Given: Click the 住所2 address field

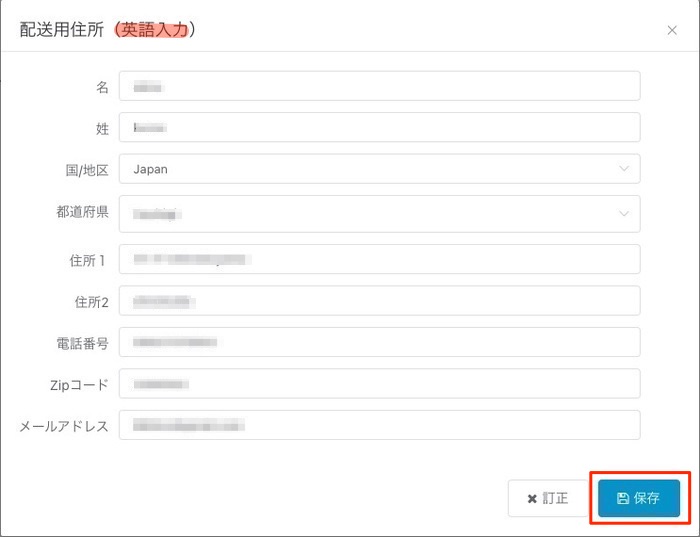Looking at the screenshot, I should (x=379, y=300).
